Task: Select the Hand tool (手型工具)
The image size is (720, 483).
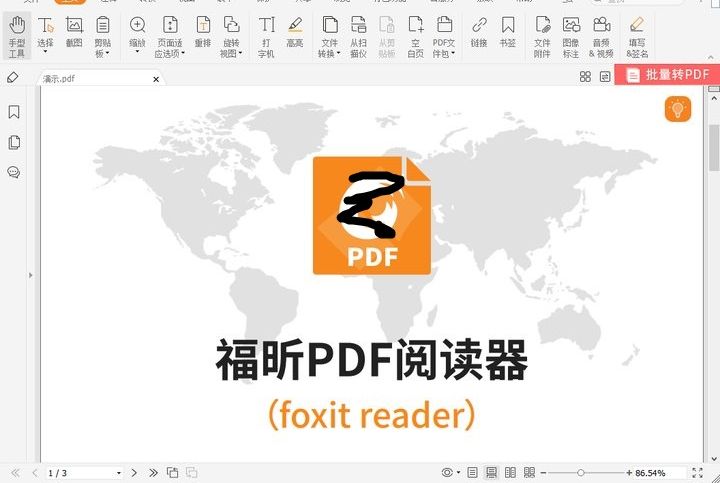Action: 17,37
